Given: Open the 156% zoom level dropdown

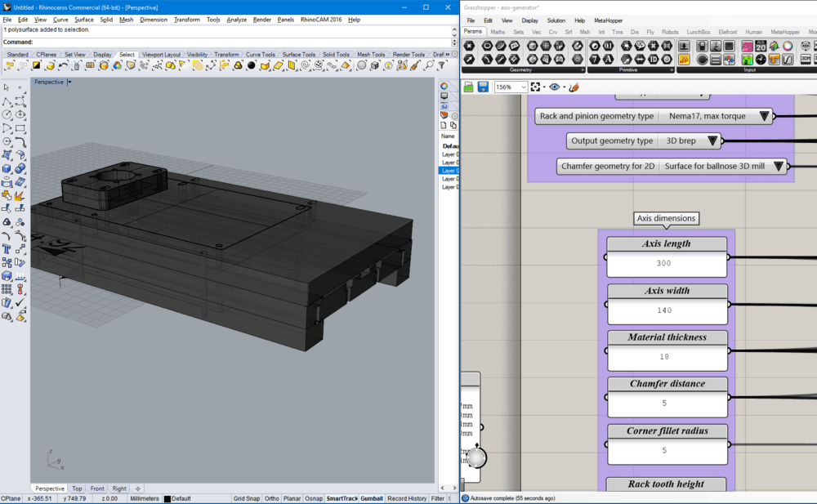Looking at the screenshot, I should click(522, 87).
